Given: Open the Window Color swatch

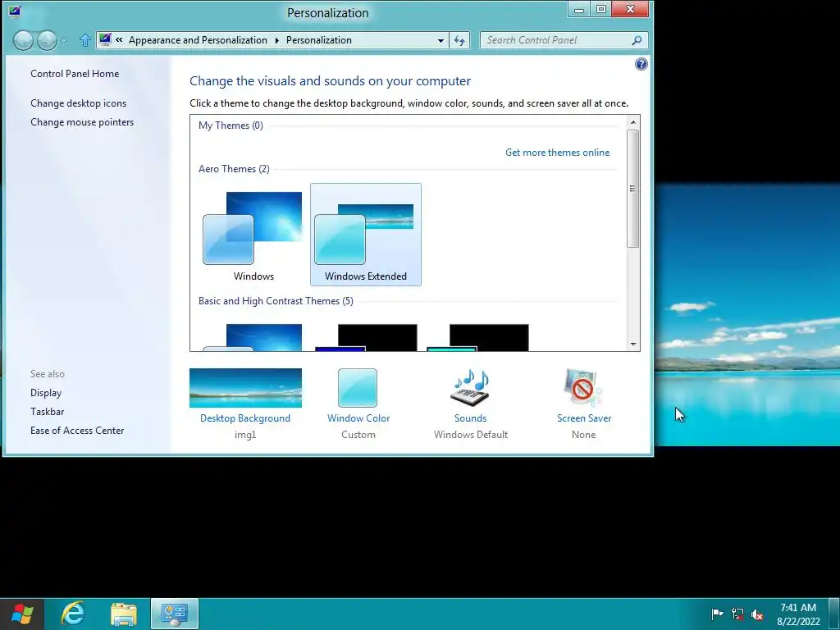Looking at the screenshot, I should (x=358, y=388).
